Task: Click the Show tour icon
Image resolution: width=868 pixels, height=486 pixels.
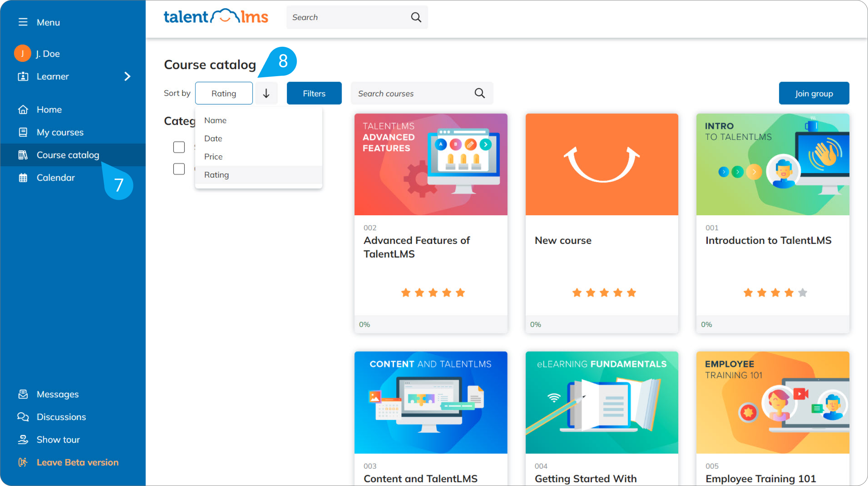Action: point(23,439)
